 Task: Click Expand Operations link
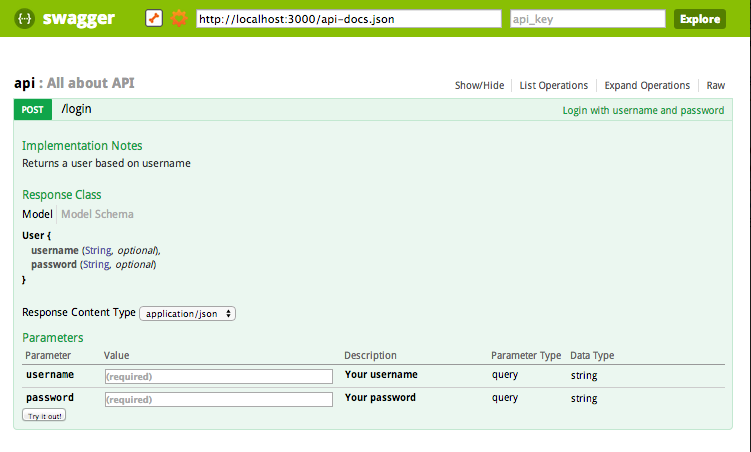coord(647,85)
